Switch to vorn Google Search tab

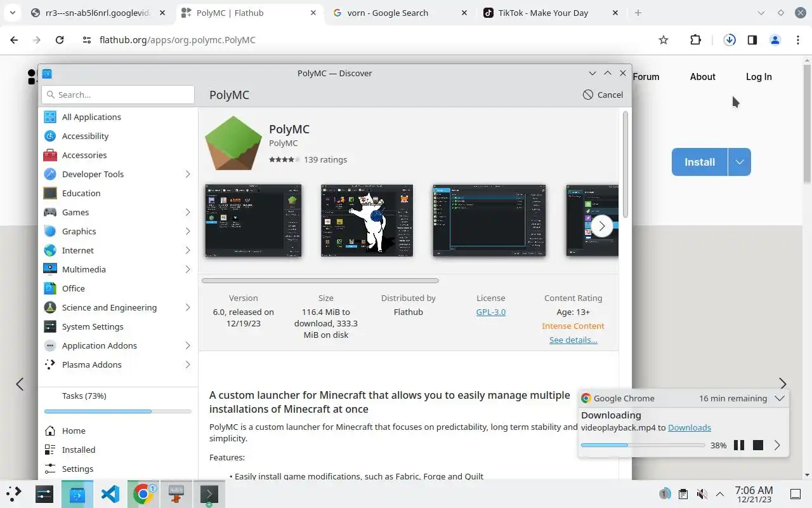point(400,13)
